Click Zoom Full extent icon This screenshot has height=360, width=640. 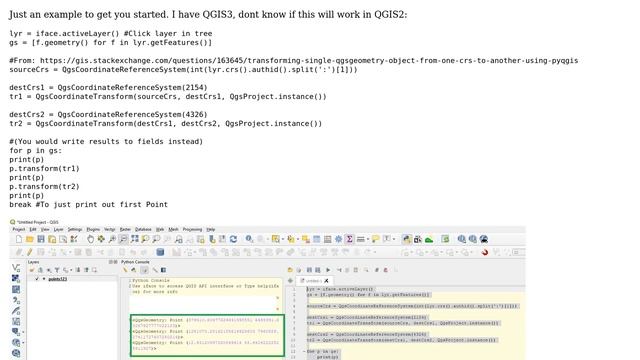(x=134, y=239)
